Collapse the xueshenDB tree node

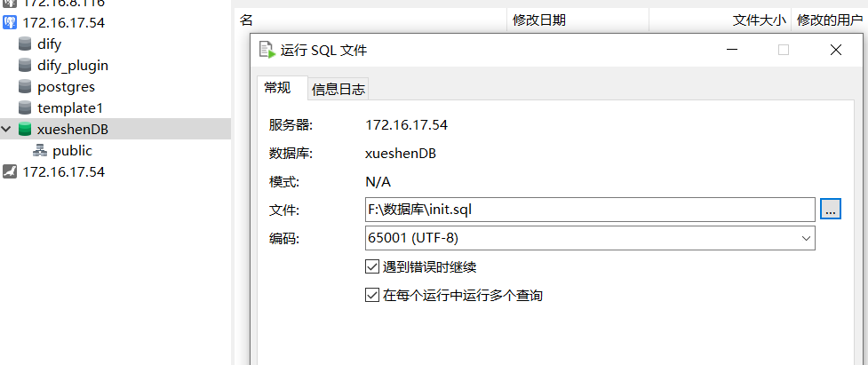coord(7,130)
